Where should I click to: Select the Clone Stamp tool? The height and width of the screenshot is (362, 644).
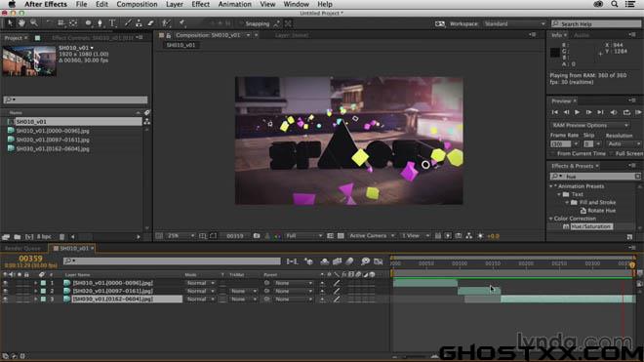139,23
